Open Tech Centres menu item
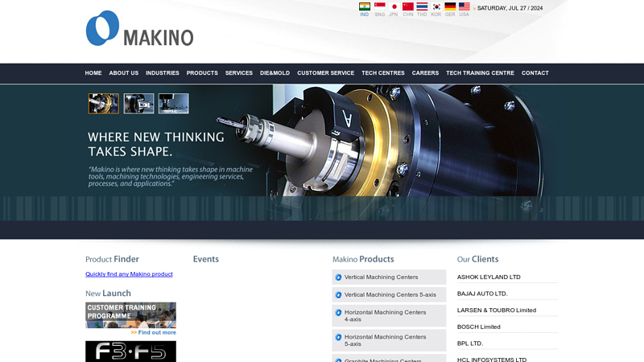 click(383, 73)
